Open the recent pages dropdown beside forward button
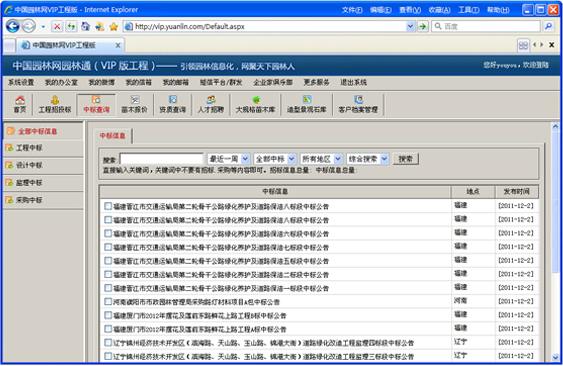The width and height of the screenshot is (563, 366). (43, 27)
